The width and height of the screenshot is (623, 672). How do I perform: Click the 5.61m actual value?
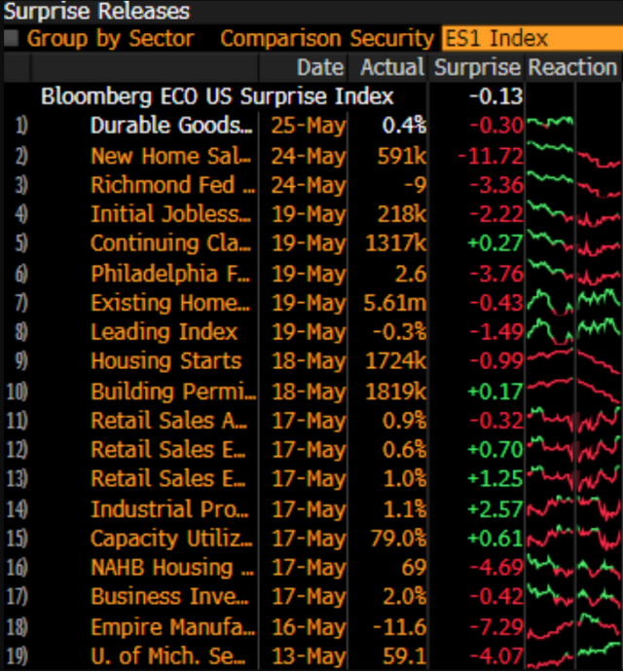tap(394, 303)
